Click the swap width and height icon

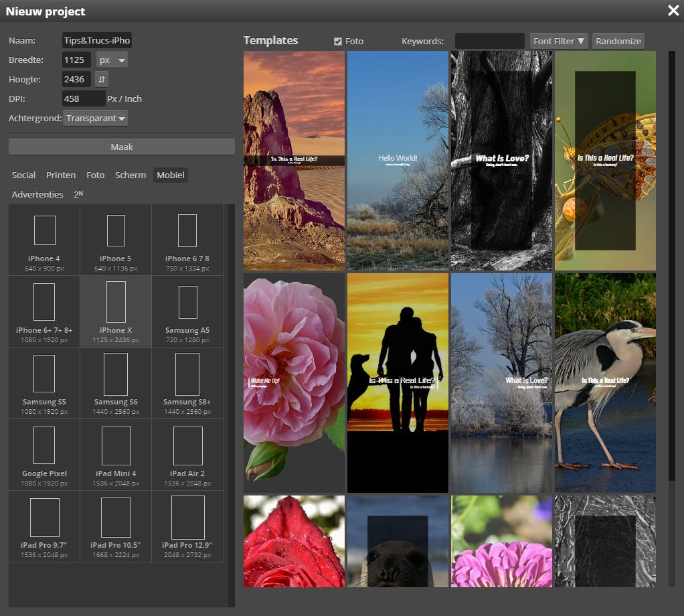point(101,79)
